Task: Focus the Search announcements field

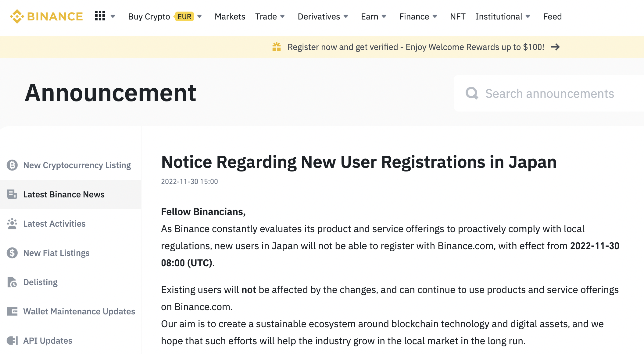Action: pos(549,93)
